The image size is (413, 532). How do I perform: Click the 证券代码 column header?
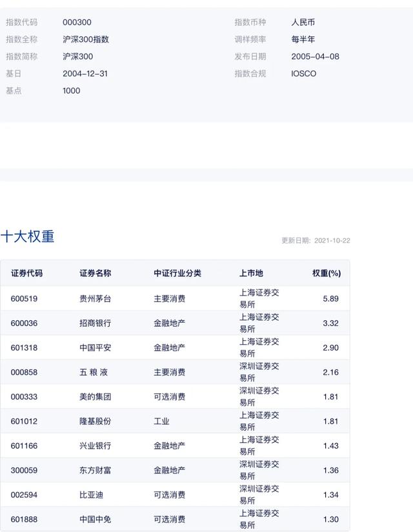click(x=26, y=274)
